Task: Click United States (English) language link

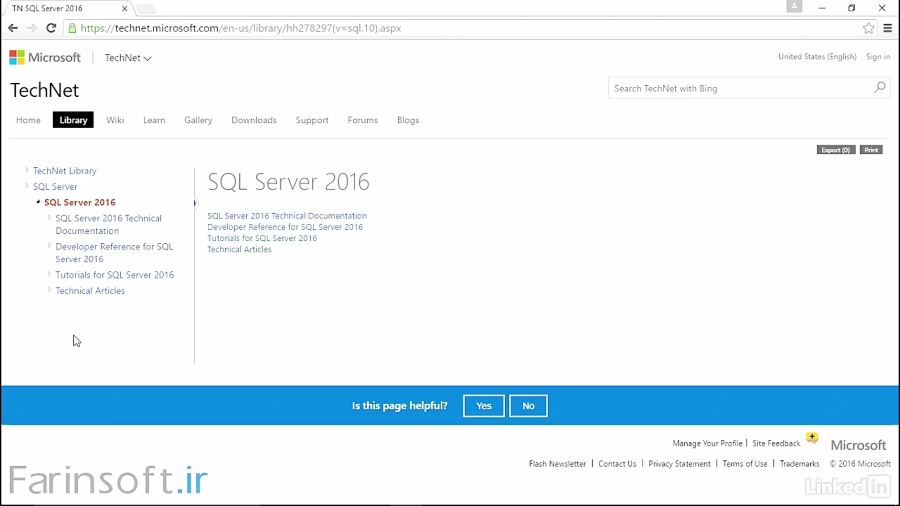Action: pyautogui.click(x=817, y=56)
